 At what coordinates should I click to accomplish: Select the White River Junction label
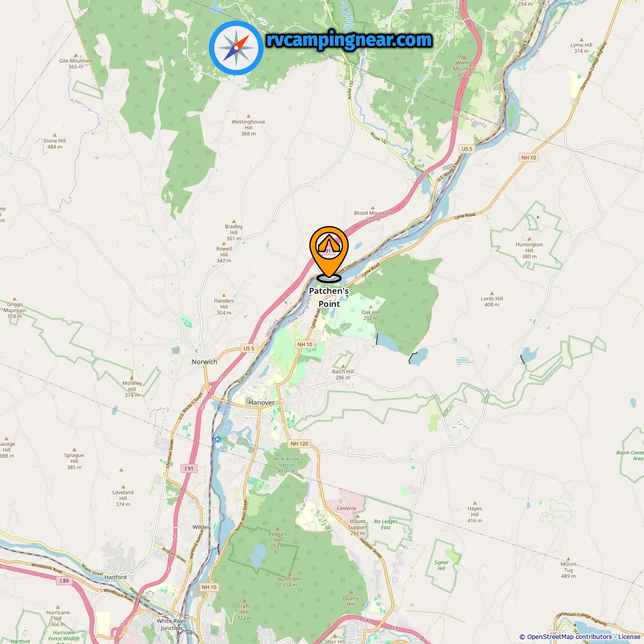coord(172,624)
